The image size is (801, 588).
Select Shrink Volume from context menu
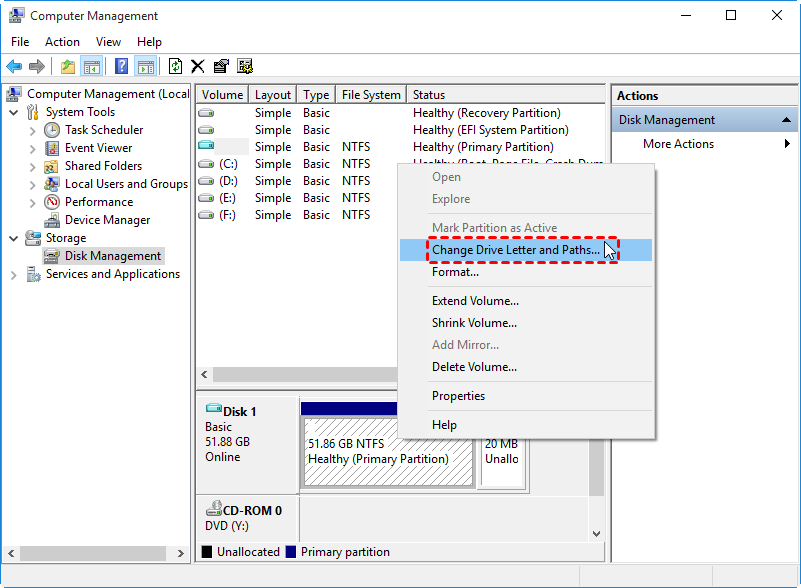click(x=474, y=323)
